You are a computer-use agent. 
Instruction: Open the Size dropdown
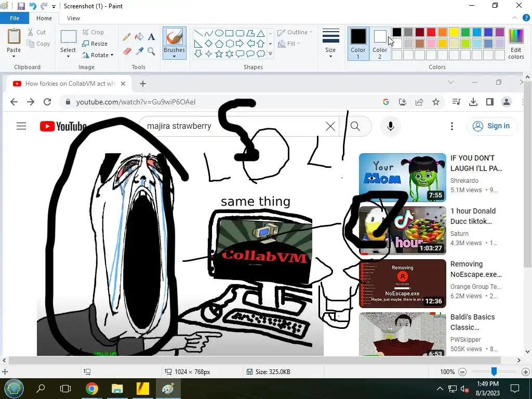point(330,44)
